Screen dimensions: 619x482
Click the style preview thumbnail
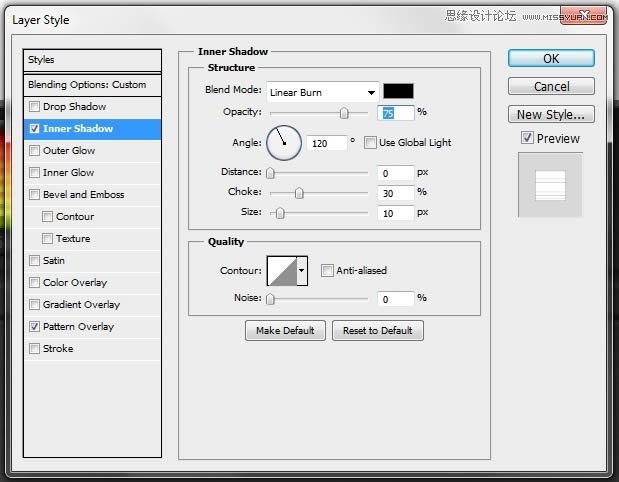pyautogui.click(x=550, y=185)
